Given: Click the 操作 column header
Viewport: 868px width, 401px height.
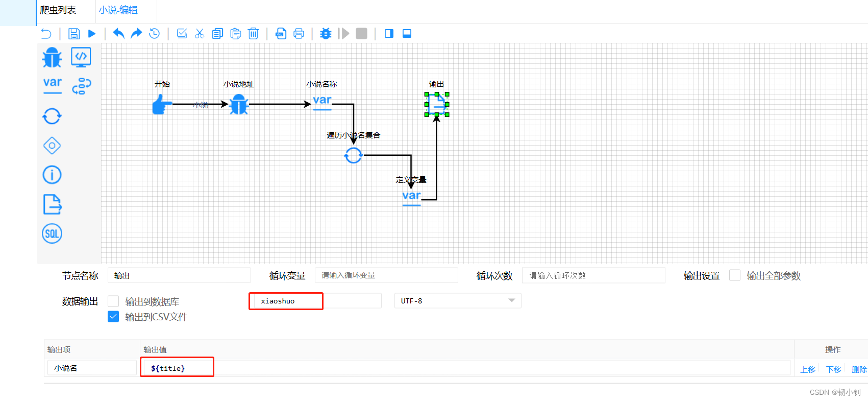Looking at the screenshot, I should pyautogui.click(x=833, y=349).
